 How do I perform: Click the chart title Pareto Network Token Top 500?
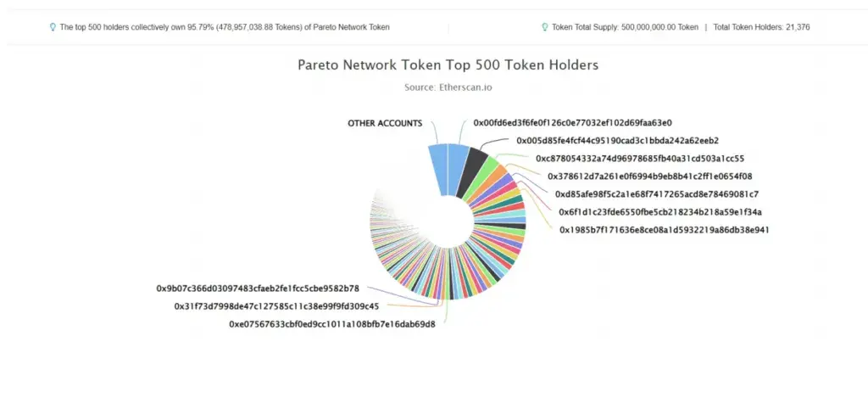pyautogui.click(x=448, y=64)
